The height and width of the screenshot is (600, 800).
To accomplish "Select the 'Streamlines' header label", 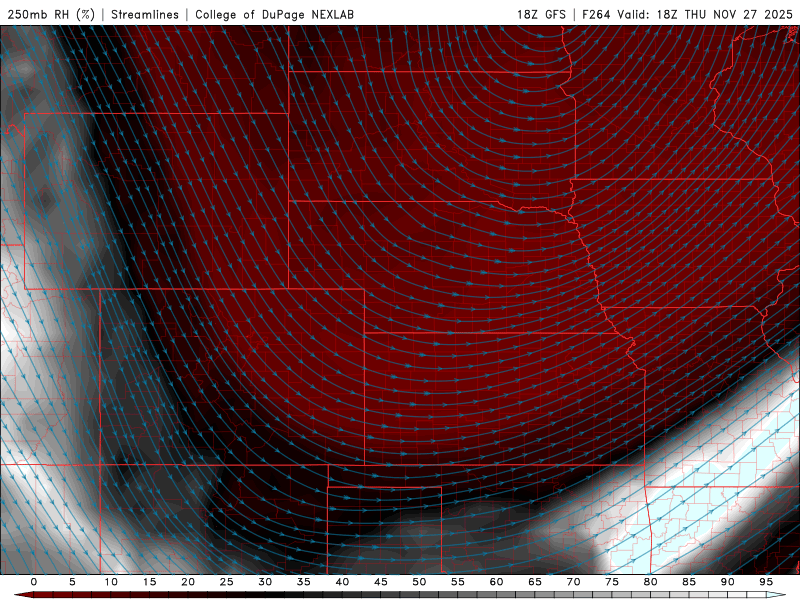I will point(145,14).
